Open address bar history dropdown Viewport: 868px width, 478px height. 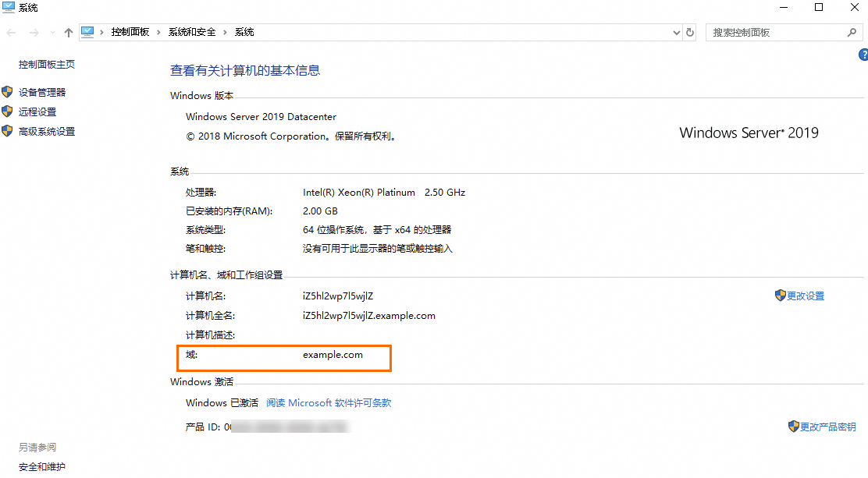click(x=677, y=33)
